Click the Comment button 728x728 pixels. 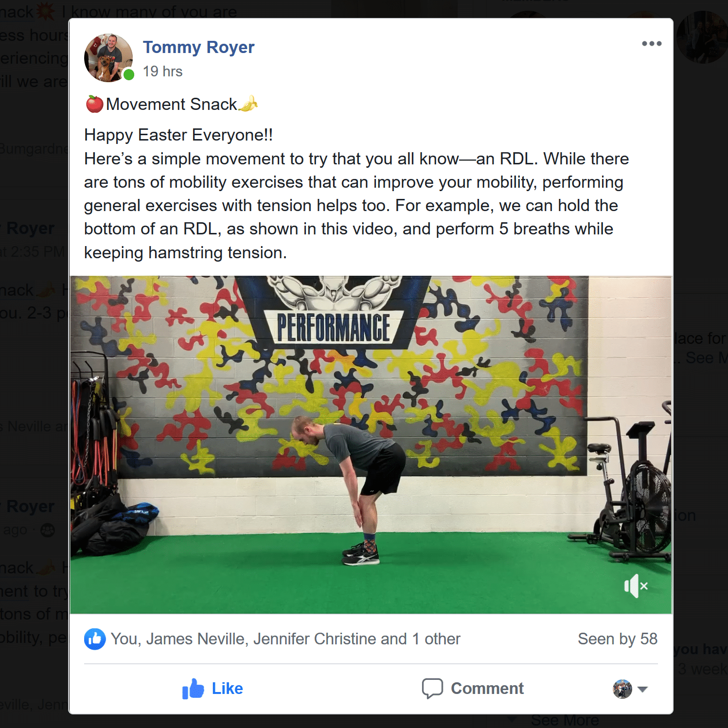coord(473,689)
